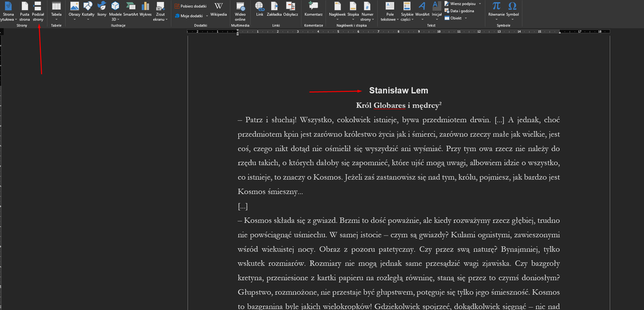Insert Data i godzina date and time
Viewport: 644px width, 310px height.
[459, 11]
